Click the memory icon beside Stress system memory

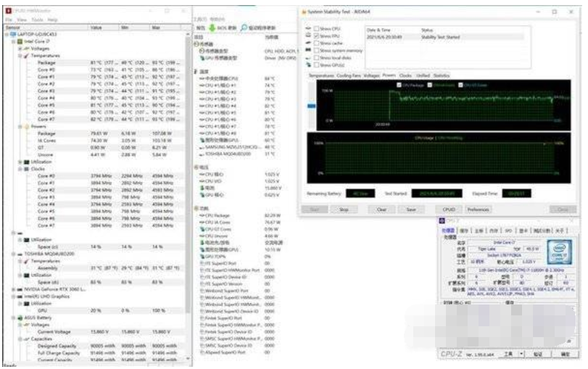(308, 50)
